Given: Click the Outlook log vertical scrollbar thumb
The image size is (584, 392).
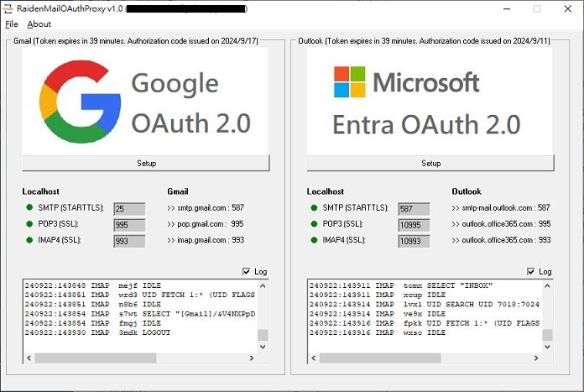Looking at the screenshot, I should point(547,335).
